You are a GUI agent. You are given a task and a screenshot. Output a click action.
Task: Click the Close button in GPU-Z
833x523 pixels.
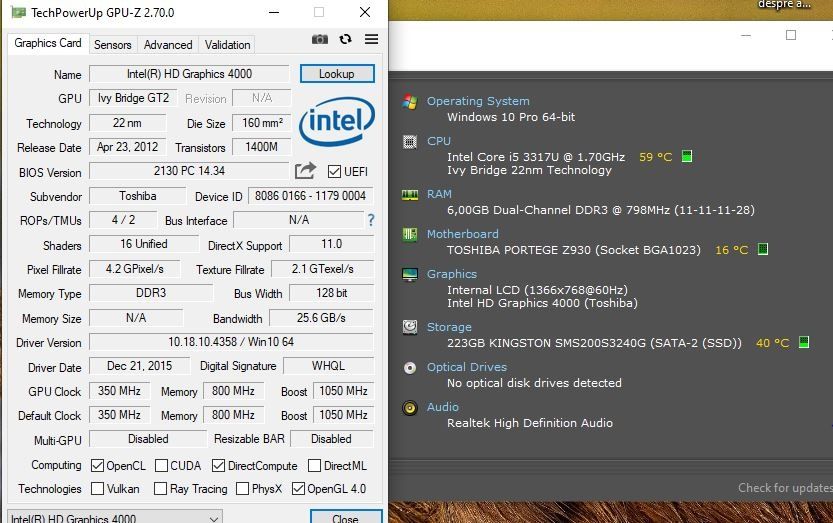[x=346, y=517]
